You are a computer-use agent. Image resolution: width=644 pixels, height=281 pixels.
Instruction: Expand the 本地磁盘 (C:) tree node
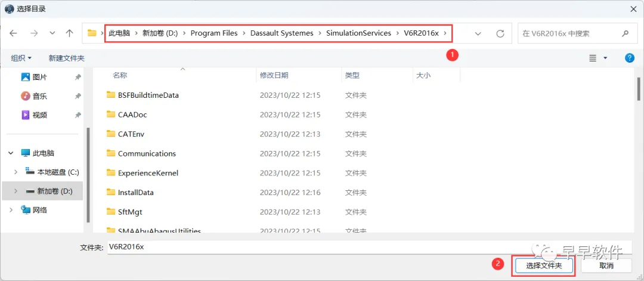point(16,172)
